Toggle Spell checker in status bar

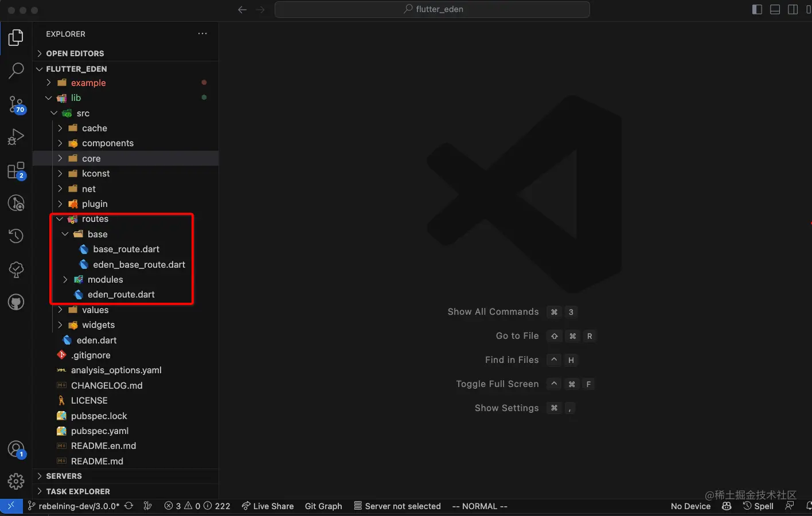758,506
